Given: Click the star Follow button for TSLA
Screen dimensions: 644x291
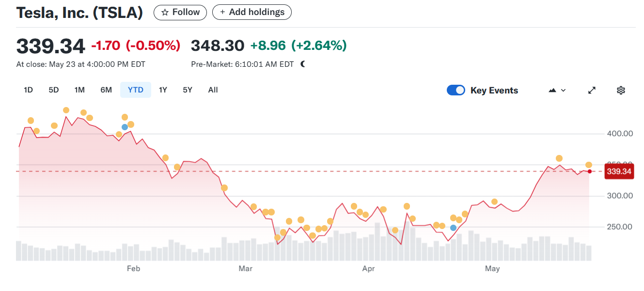Looking at the screenshot, I should pos(180,12).
